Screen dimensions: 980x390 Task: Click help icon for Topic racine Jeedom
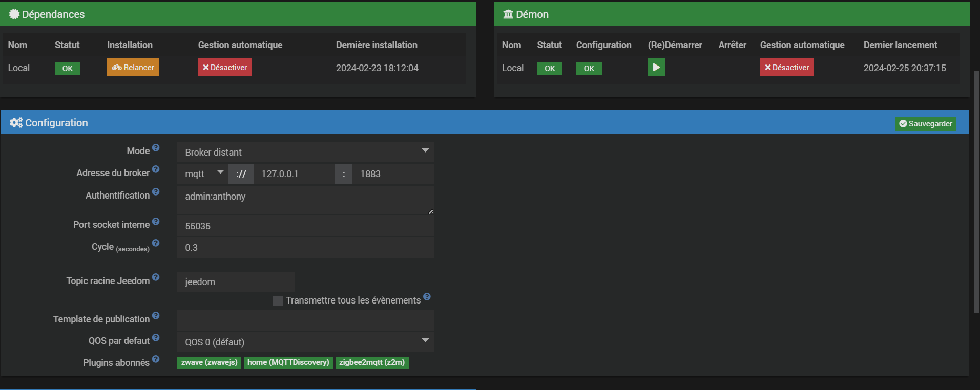156,277
